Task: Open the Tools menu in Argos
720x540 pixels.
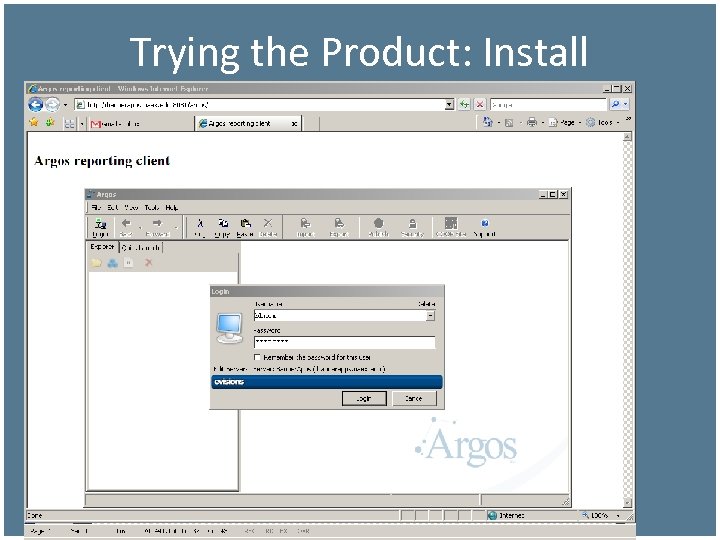Action: (x=152, y=208)
